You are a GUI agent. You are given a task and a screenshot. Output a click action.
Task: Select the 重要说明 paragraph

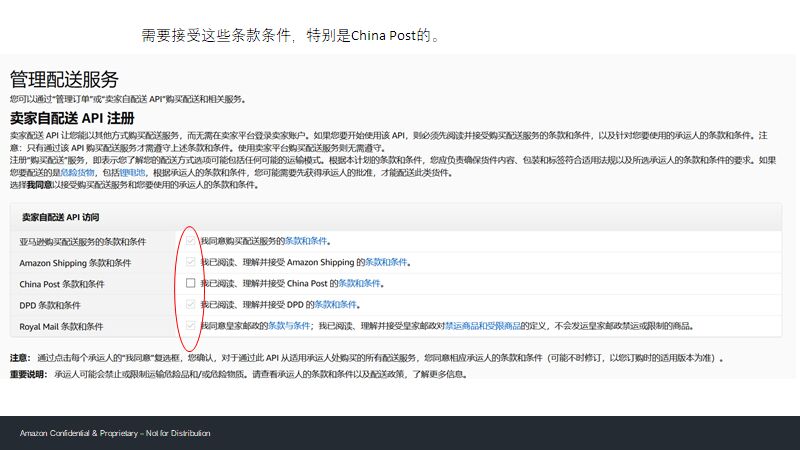click(239, 374)
